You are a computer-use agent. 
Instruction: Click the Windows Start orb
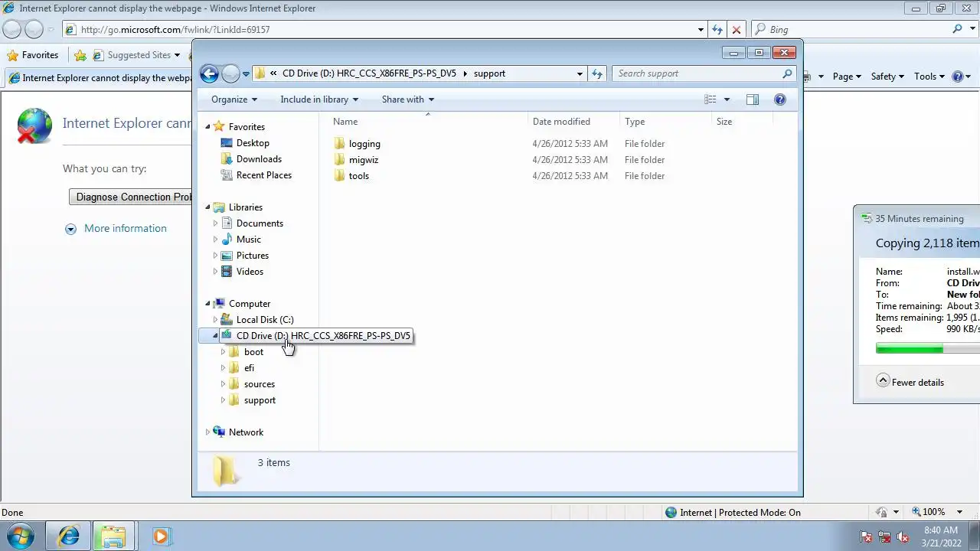coord(19,536)
